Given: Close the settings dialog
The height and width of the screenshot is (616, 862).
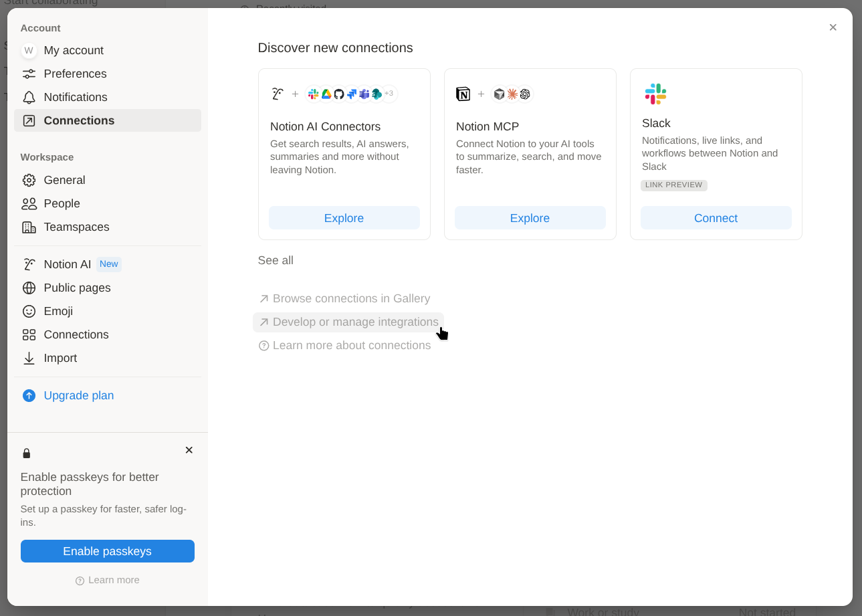Looking at the screenshot, I should pos(833,27).
